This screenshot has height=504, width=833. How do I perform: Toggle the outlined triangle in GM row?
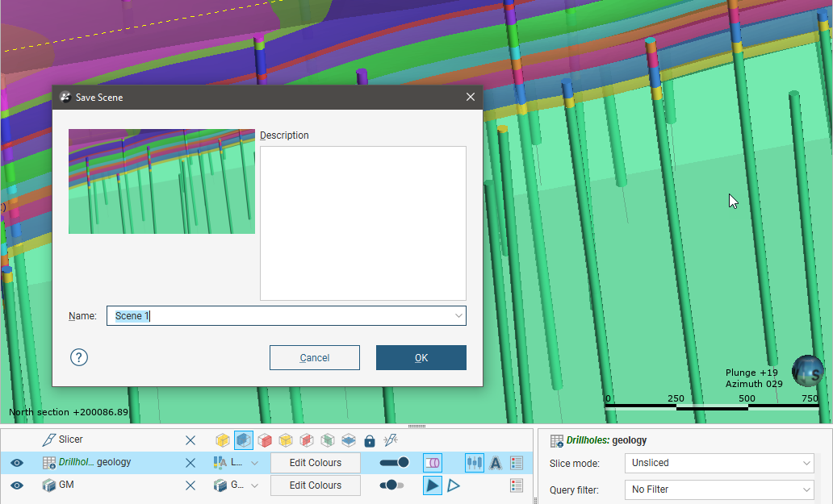pyautogui.click(x=454, y=485)
